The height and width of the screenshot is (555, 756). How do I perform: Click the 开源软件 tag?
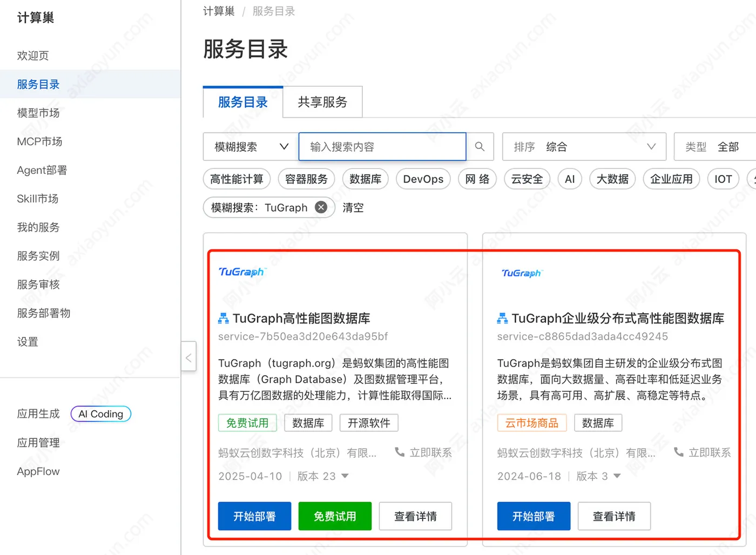(x=369, y=423)
